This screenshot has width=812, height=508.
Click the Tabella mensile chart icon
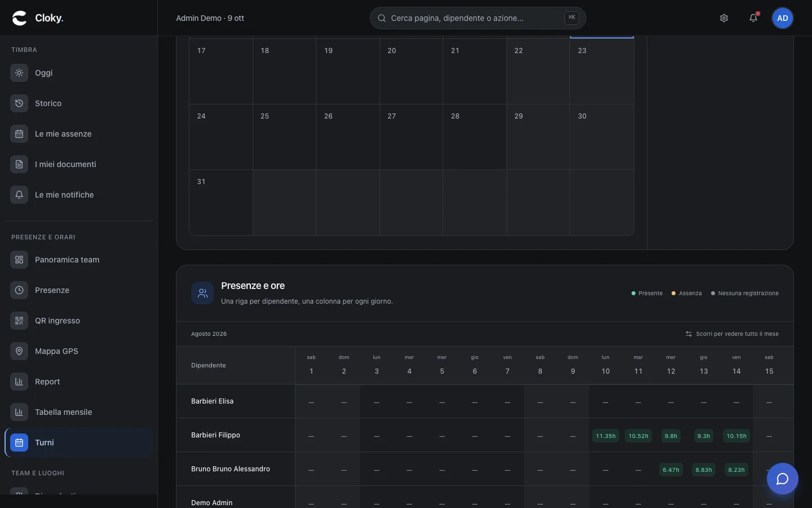click(19, 412)
